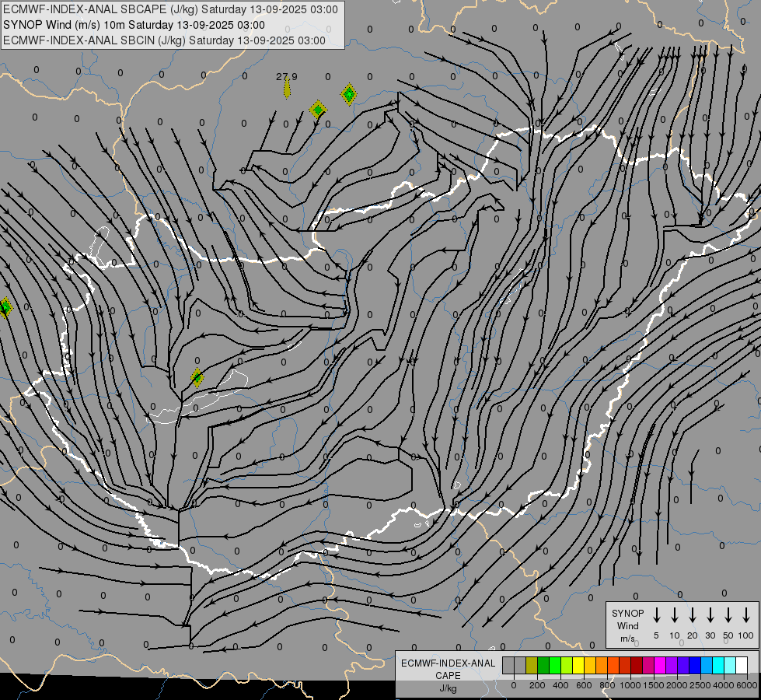Click the J/kg unit label in legend

coord(448,688)
